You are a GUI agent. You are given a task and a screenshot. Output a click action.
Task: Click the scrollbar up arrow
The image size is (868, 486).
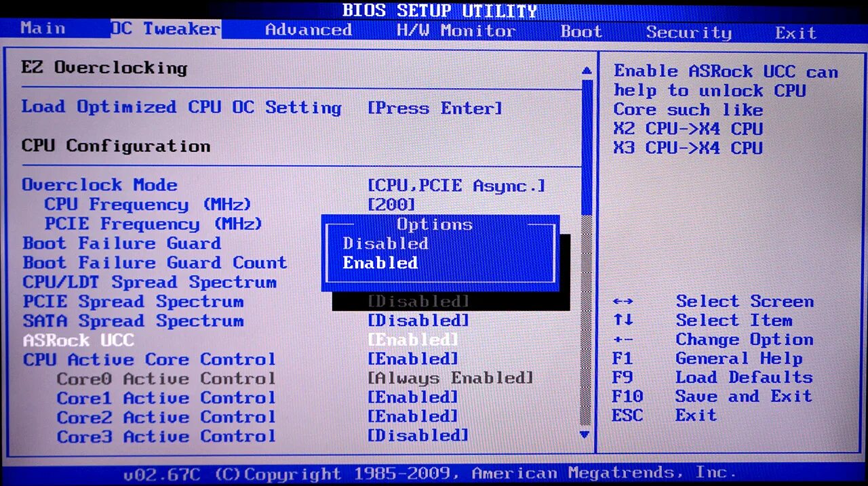[x=587, y=70]
